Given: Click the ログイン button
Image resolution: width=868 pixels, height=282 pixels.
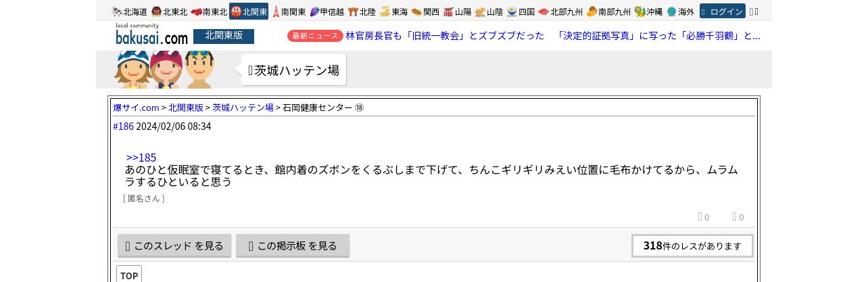Looking at the screenshot, I should click(723, 11).
